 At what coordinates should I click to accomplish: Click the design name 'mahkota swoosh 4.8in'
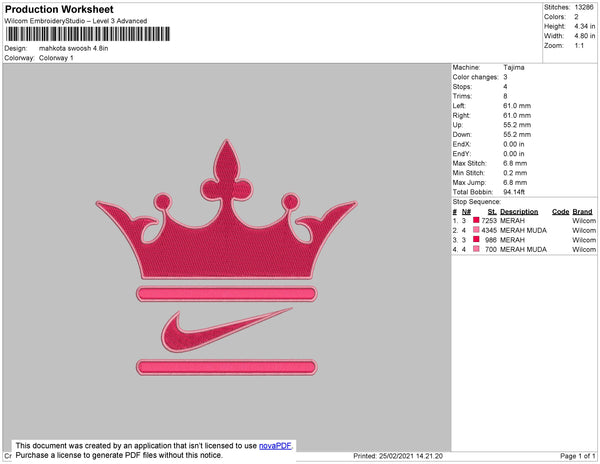[x=73, y=48]
